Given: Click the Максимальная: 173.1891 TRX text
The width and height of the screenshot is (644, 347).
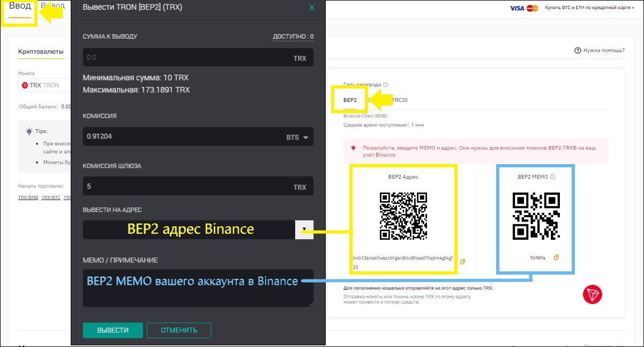Looking at the screenshot, I should 137,90.
